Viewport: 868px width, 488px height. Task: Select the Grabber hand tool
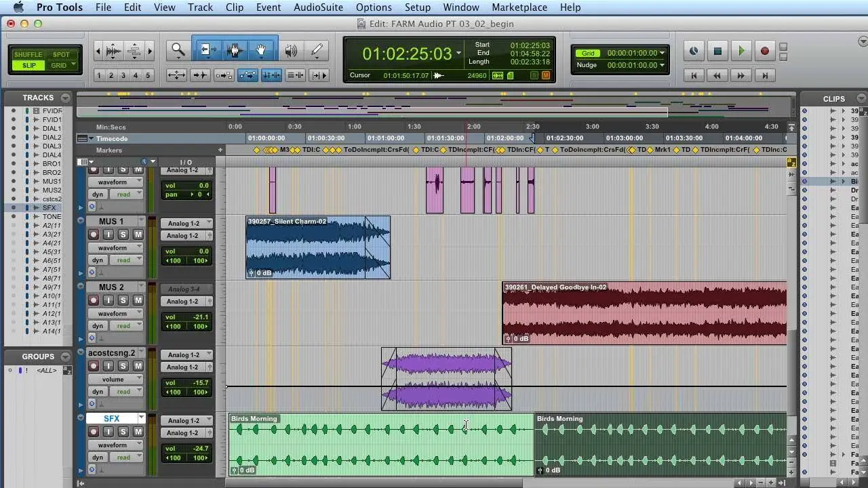tap(260, 50)
